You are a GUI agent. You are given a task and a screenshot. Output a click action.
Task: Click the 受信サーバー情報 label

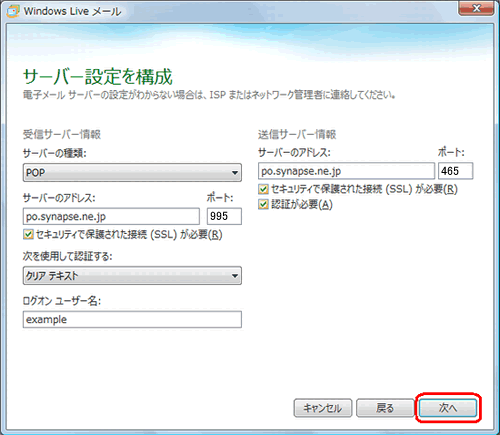pyautogui.click(x=62, y=134)
